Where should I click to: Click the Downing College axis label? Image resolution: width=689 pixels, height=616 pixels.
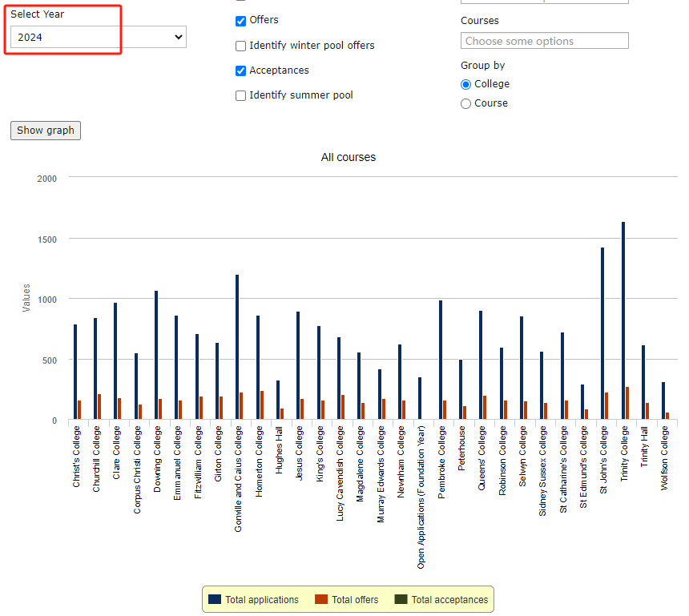(157, 459)
